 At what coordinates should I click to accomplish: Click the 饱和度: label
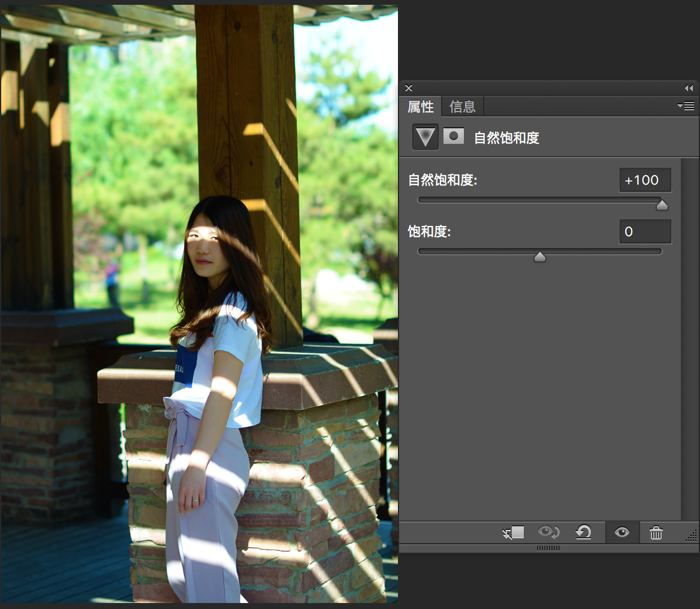429,231
